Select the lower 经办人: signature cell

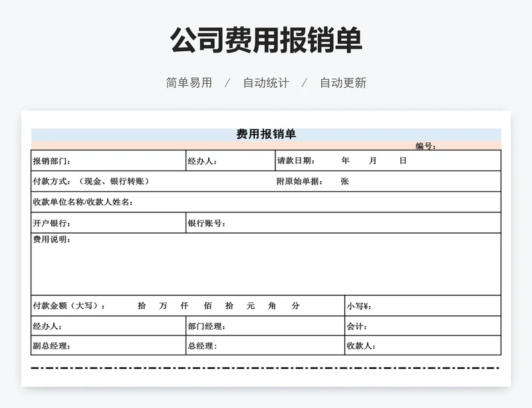[108, 326]
